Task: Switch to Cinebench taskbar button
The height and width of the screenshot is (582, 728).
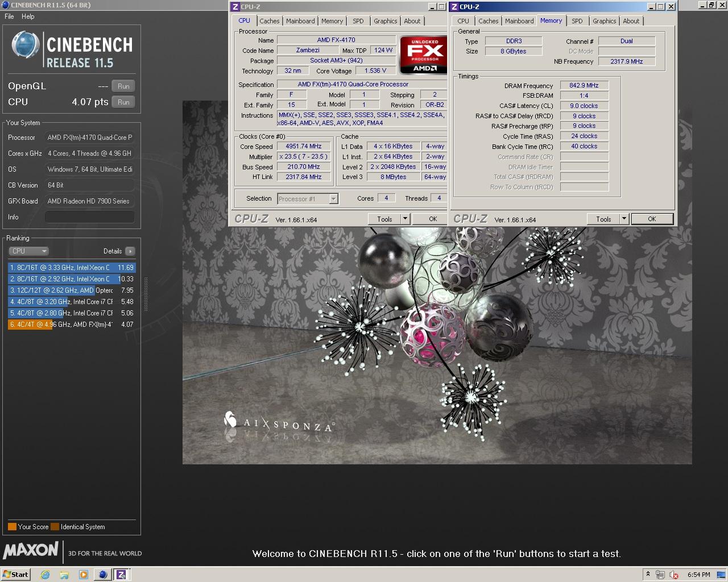Action: click(x=103, y=575)
